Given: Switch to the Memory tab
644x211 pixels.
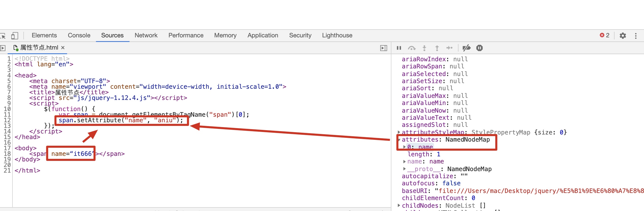Looking at the screenshot, I should (225, 35).
